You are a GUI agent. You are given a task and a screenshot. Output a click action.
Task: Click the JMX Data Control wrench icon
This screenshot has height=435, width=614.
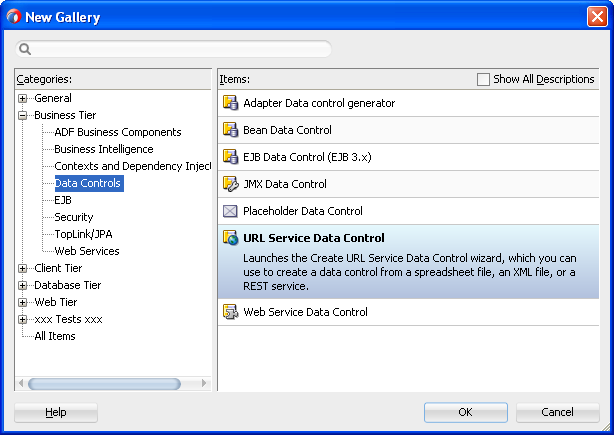point(230,184)
